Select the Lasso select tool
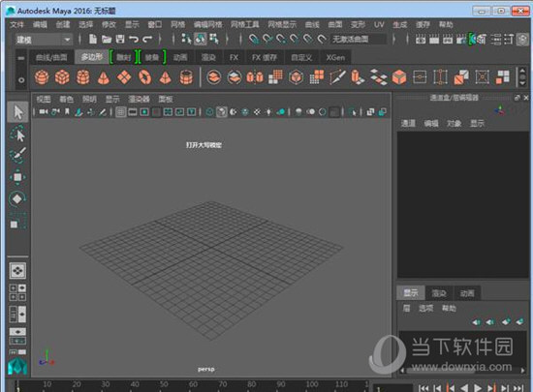 (x=17, y=134)
